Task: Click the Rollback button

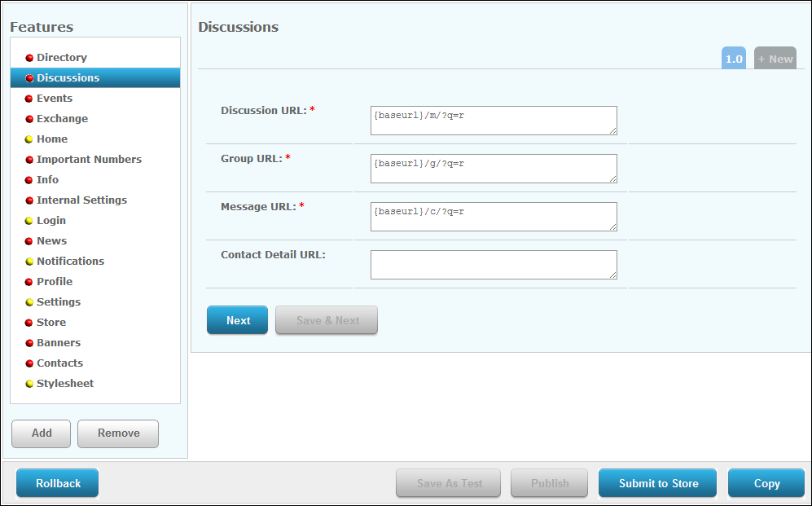Action: click(x=58, y=483)
